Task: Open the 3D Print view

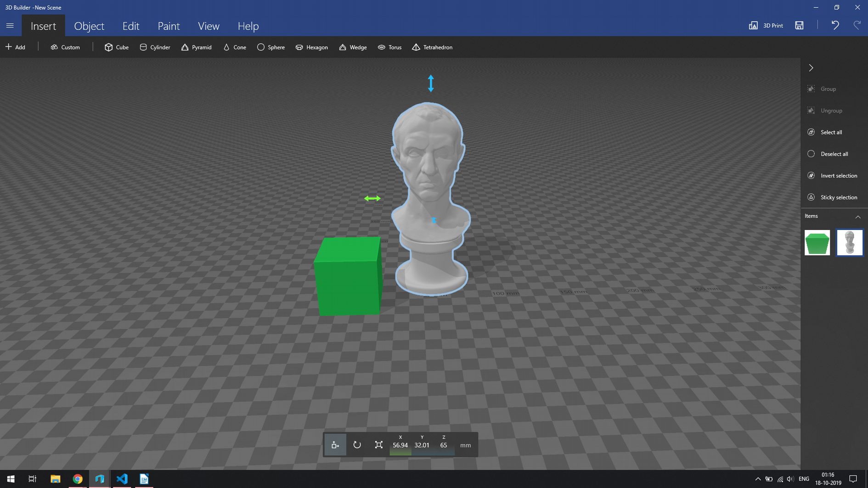Action: point(766,25)
